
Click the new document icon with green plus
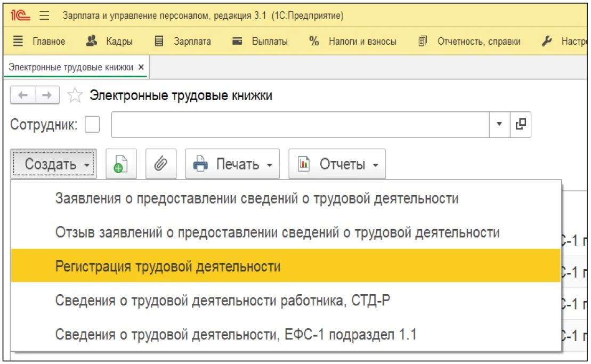[x=121, y=164]
